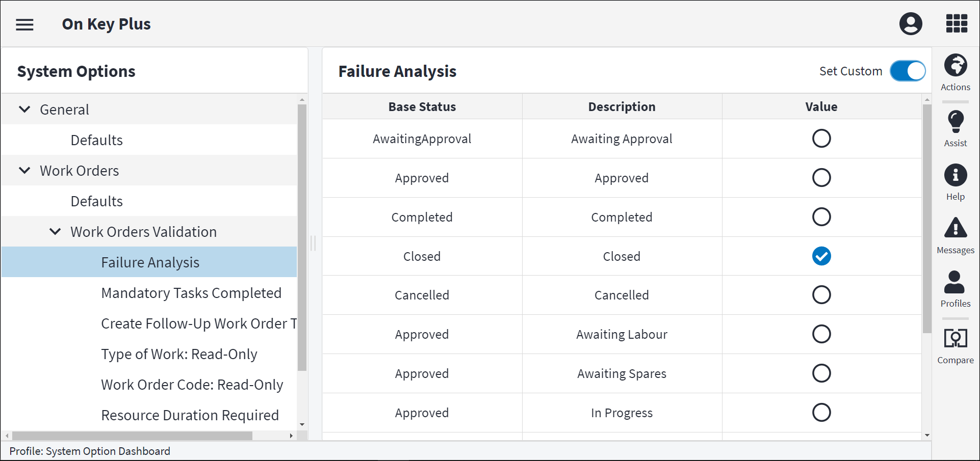Uncheck the Closed status value

(x=821, y=256)
